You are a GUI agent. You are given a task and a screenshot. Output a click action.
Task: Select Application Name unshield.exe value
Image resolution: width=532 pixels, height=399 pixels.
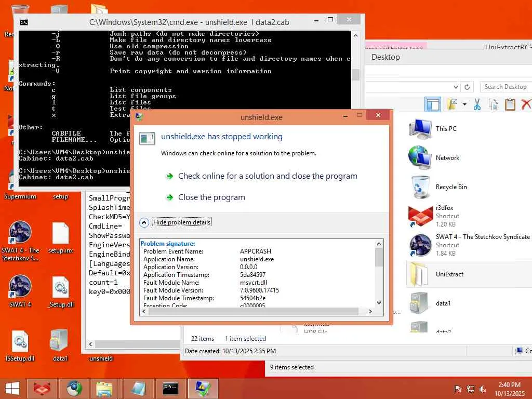coord(257,259)
